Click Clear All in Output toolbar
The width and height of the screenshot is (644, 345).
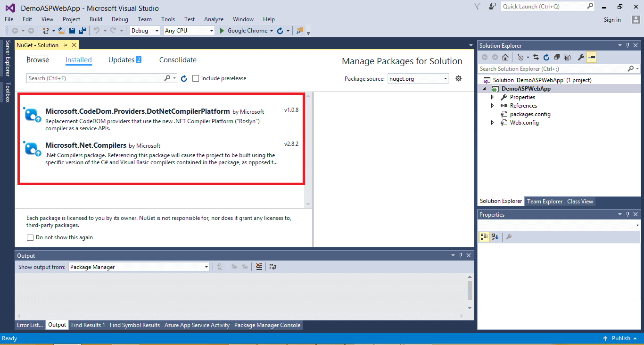pos(259,267)
